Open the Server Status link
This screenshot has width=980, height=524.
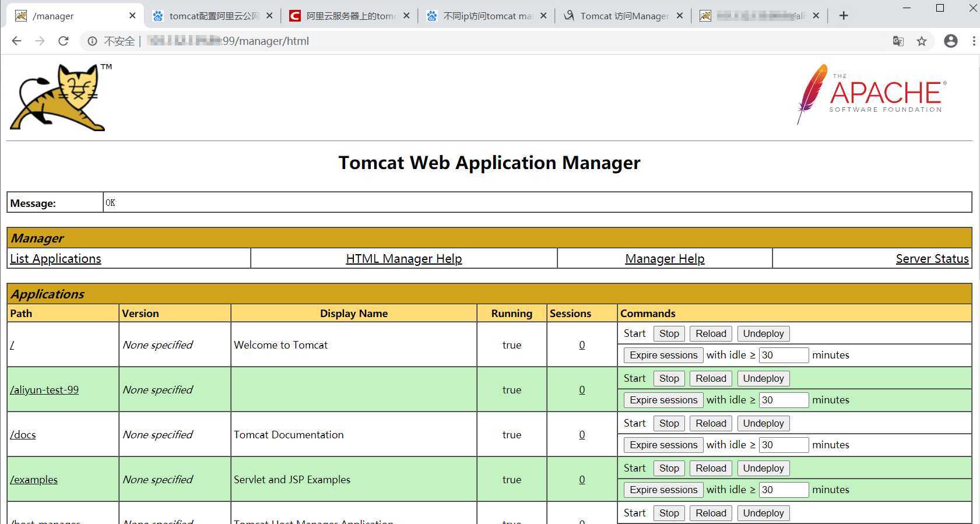(x=932, y=259)
